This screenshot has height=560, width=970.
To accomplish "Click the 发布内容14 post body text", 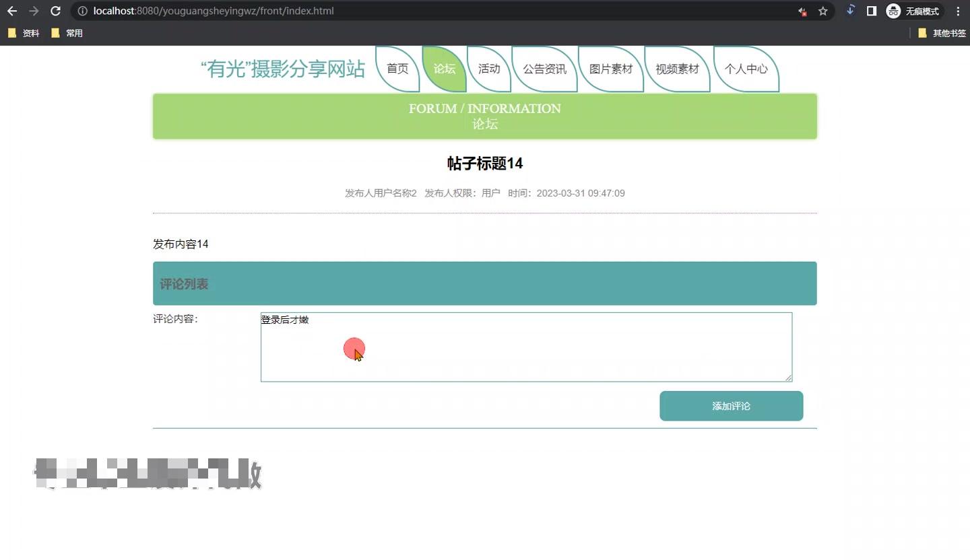I will [181, 244].
